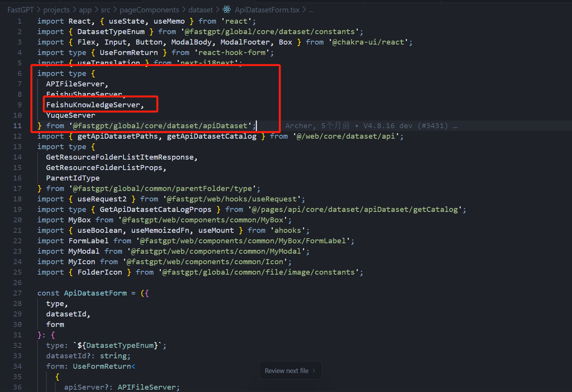
Task: Click the ApiDatasetForm.tsx breadcrumb file name
Action: [x=267, y=10]
